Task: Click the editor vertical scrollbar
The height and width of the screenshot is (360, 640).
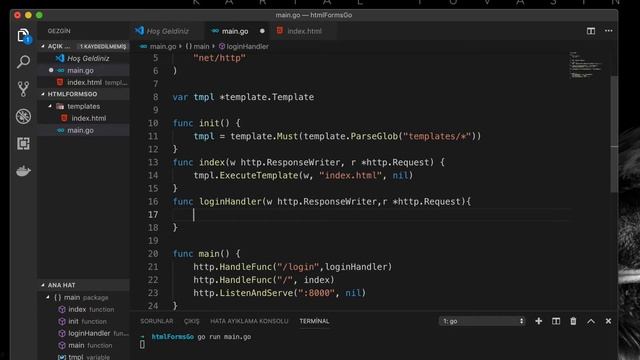Action: [x=614, y=135]
